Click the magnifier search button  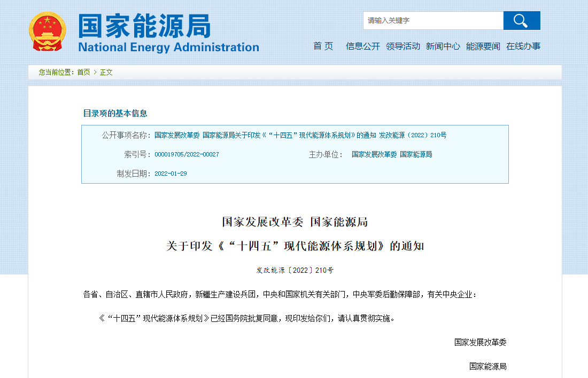click(x=522, y=21)
